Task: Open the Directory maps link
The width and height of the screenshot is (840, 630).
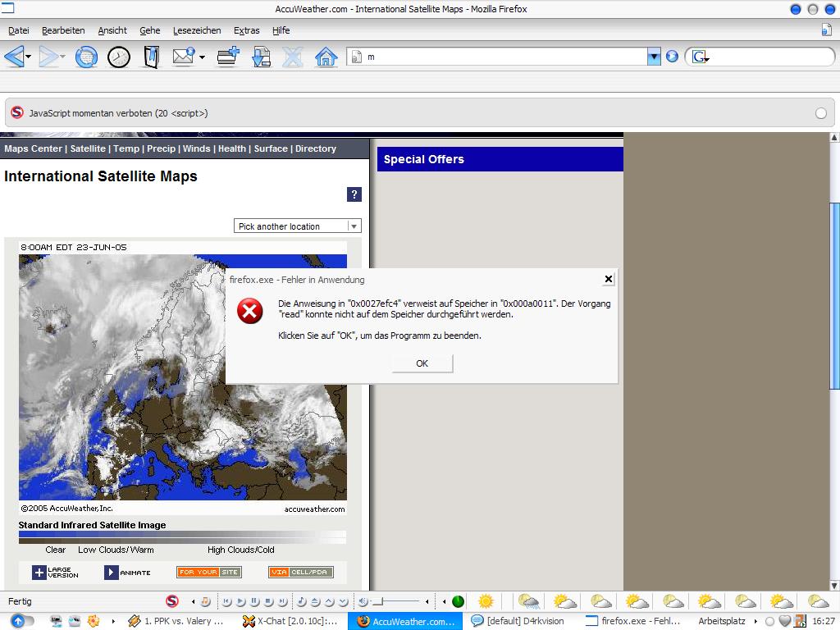Action: 316,148
